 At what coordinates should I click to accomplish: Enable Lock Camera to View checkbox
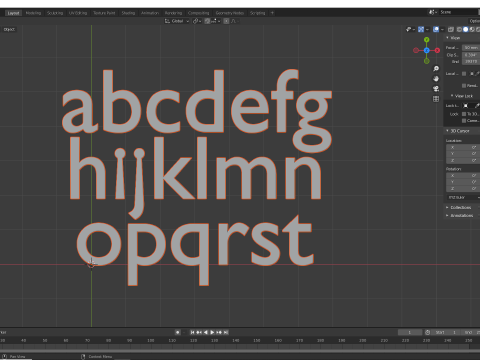tap(464, 121)
